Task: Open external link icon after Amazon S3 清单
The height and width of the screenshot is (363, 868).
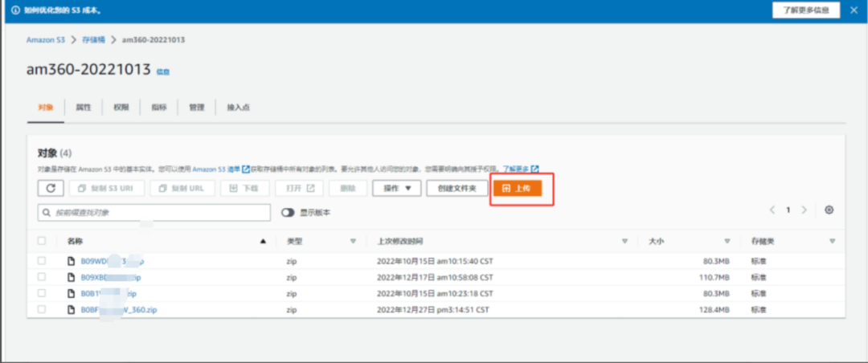Action: click(246, 169)
